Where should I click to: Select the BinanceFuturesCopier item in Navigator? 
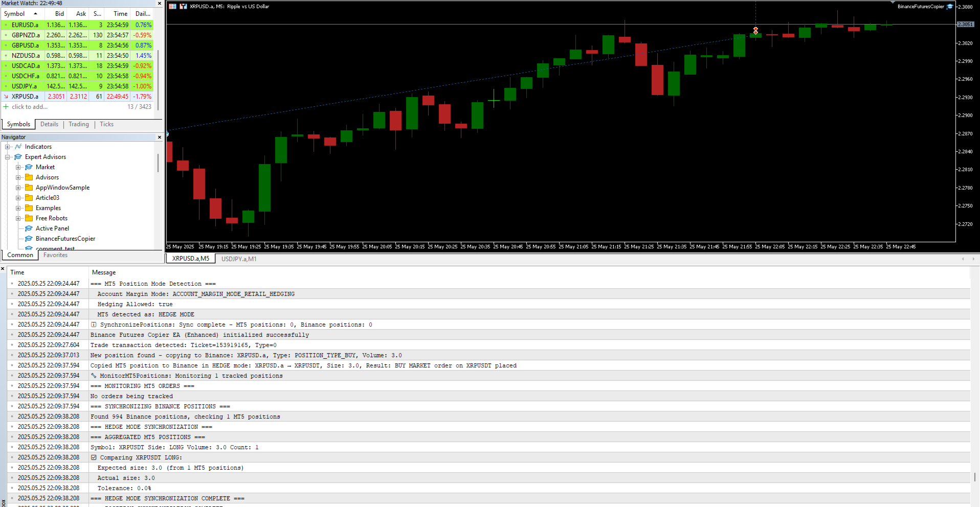coord(65,239)
